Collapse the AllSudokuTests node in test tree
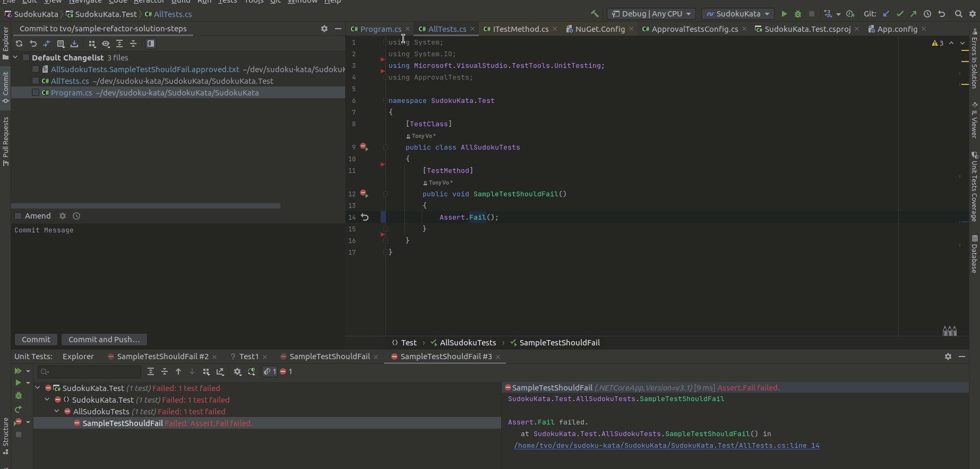The width and height of the screenshot is (980, 469). click(57, 411)
